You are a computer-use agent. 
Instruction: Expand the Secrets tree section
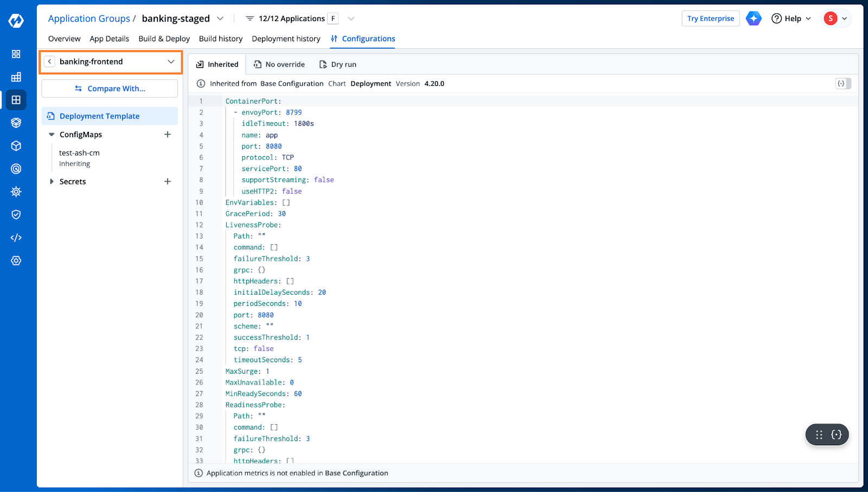point(52,182)
